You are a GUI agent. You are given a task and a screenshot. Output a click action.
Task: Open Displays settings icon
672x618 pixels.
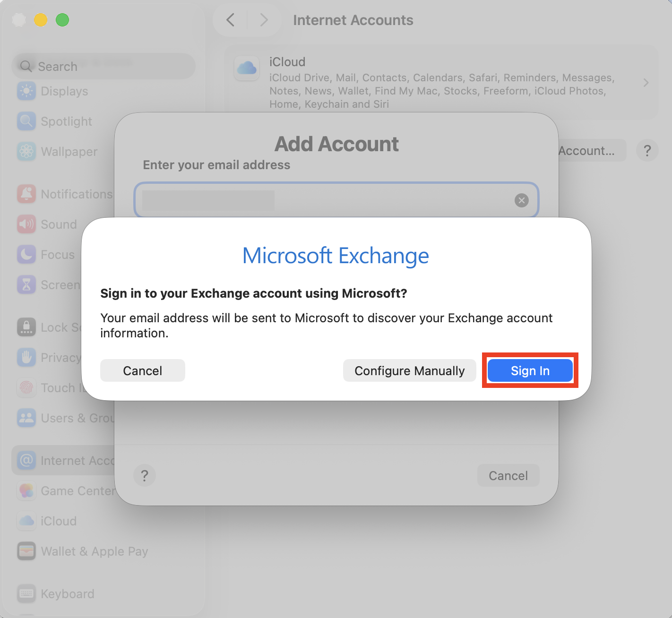(26, 91)
